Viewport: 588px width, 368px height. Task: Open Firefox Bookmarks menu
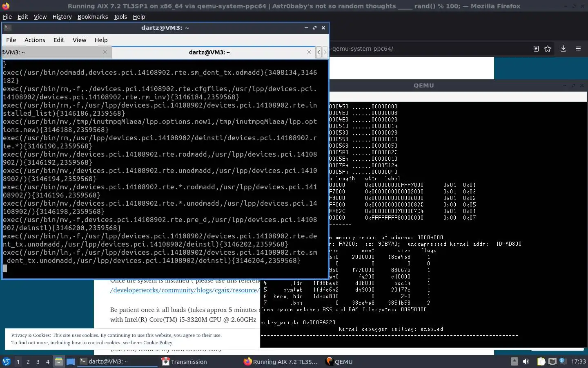(93, 17)
